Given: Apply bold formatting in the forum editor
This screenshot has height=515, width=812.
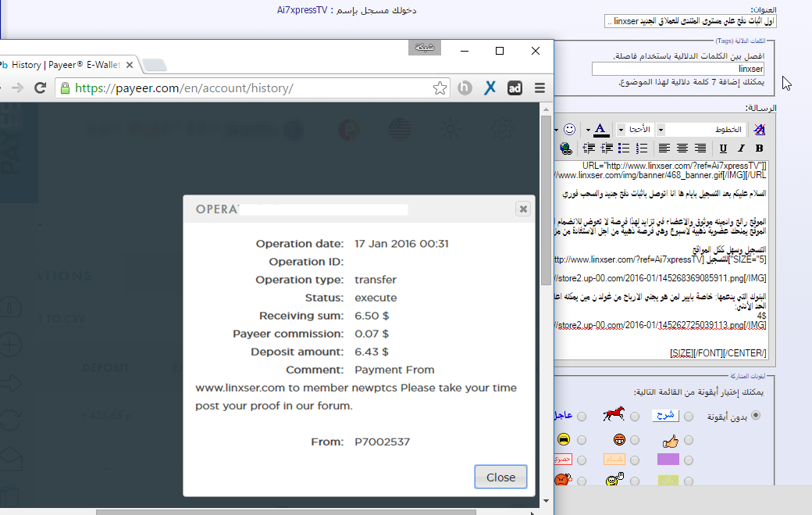Looking at the screenshot, I should pos(759,148).
